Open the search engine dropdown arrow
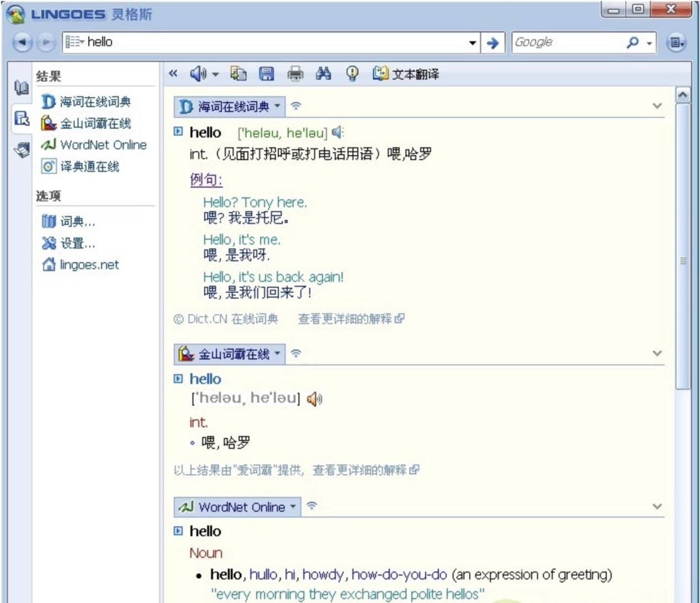Viewport: 700px width, 603px height. point(649,43)
